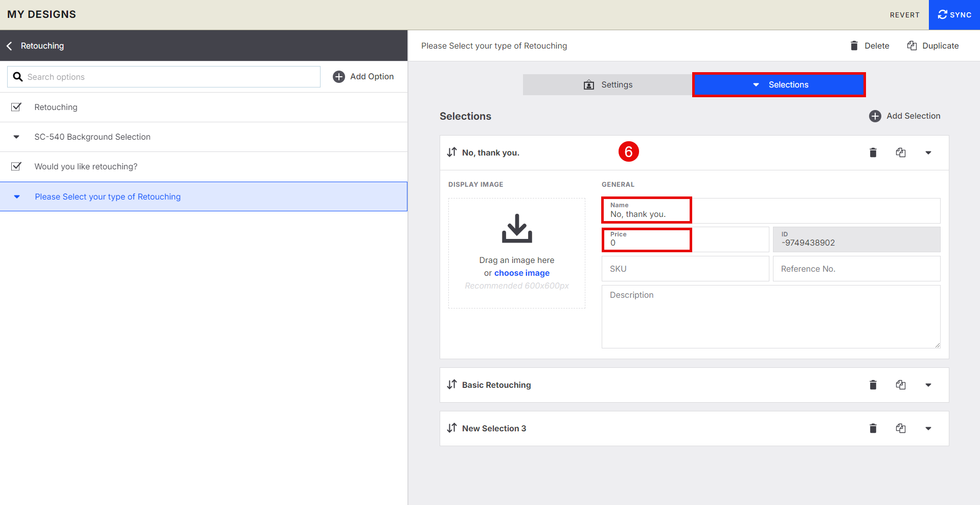The width and height of the screenshot is (980, 505).
Task: Click the choose image link
Action: (x=522, y=273)
